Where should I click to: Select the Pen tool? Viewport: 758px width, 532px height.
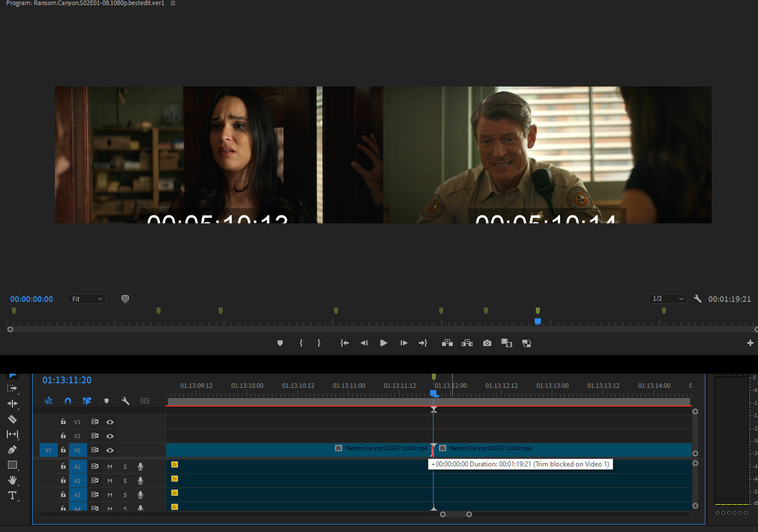pos(12,449)
